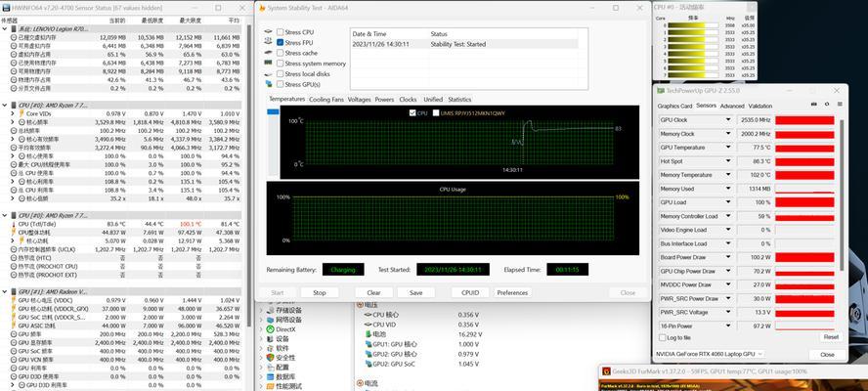Collapse GPU [#1]: AMD Radeon group
Image resolution: width=868 pixels, height=391 pixels.
(x=5, y=291)
